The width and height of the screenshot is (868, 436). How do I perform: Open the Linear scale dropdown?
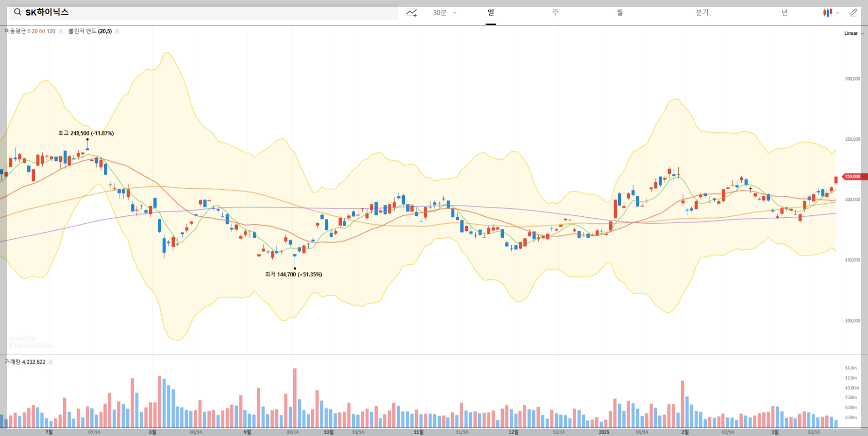(854, 33)
